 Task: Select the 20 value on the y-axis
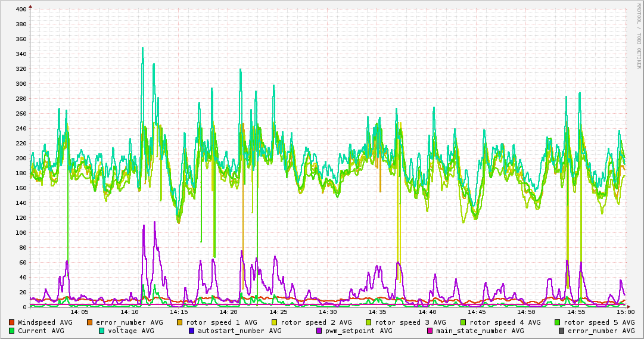(23, 293)
